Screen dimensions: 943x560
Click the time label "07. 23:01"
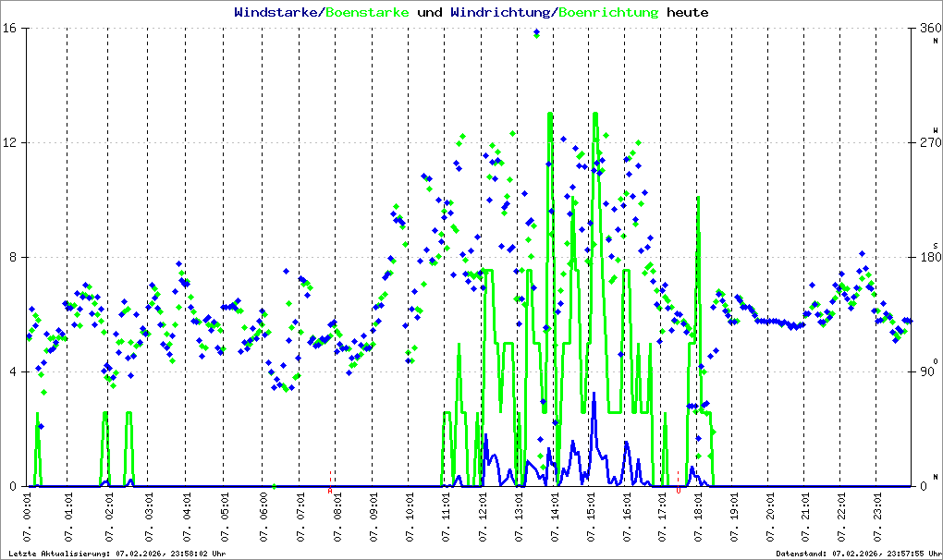(x=877, y=517)
